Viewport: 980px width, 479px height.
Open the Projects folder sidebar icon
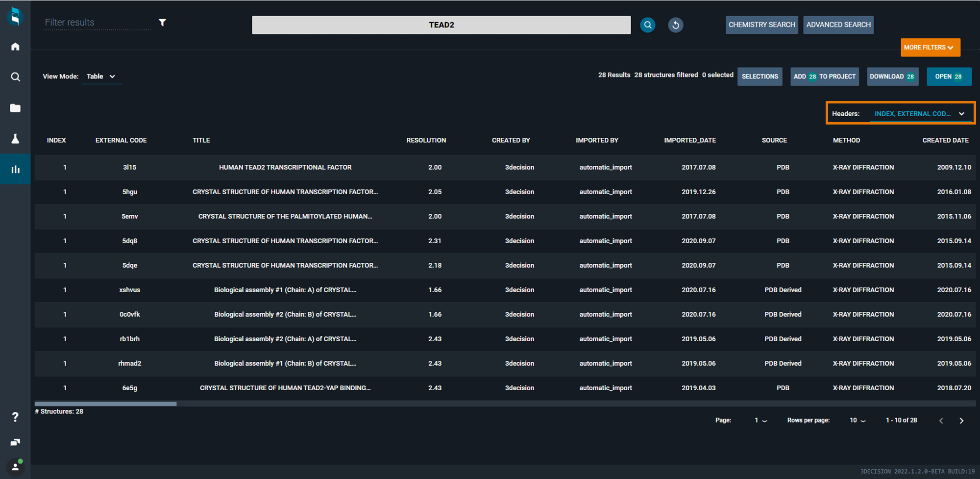point(15,108)
